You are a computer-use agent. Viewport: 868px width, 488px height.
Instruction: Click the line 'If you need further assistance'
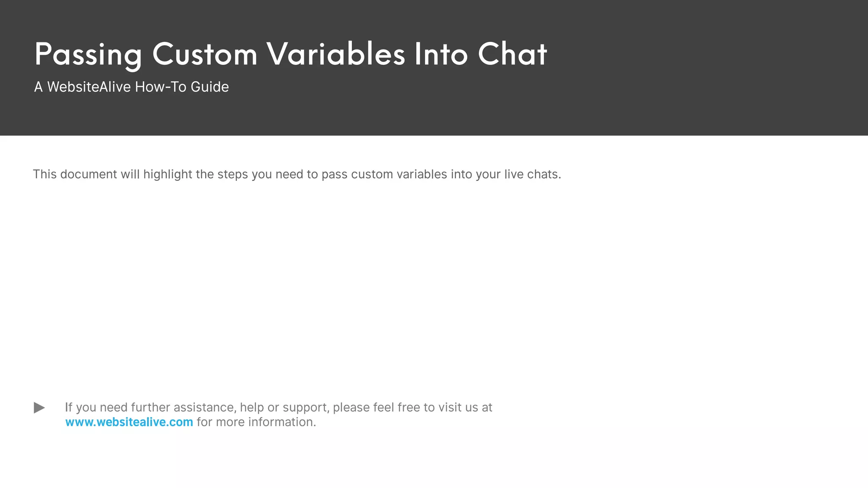278,408
